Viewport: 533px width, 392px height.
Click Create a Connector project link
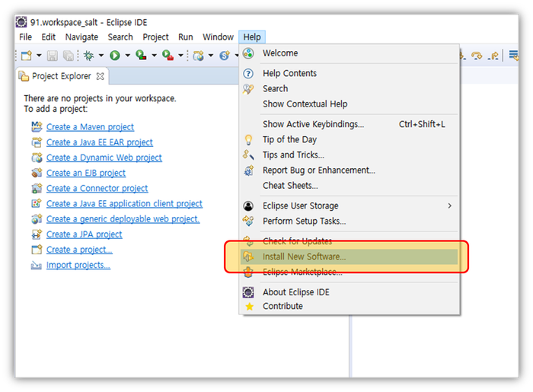click(97, 188)
